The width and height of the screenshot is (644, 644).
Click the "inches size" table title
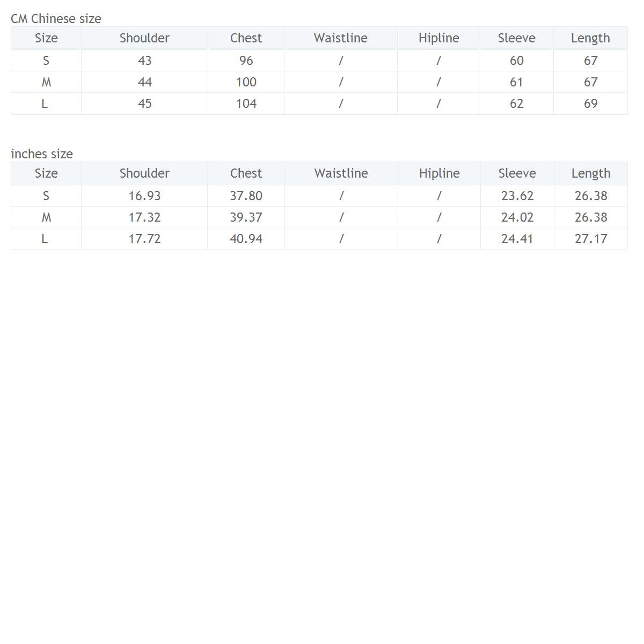(42, 154)
